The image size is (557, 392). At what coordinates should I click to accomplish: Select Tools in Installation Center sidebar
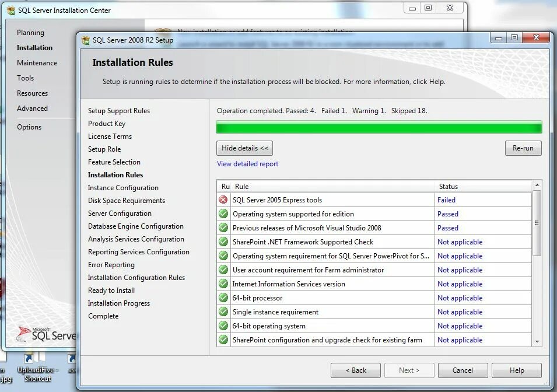[x=25, y=78]
